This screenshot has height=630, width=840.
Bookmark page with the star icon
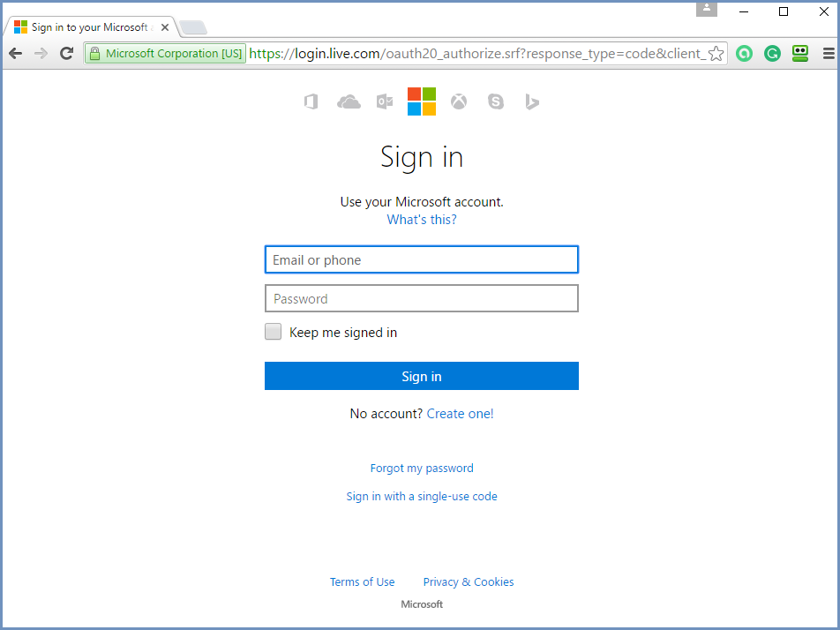pos(716,54)
